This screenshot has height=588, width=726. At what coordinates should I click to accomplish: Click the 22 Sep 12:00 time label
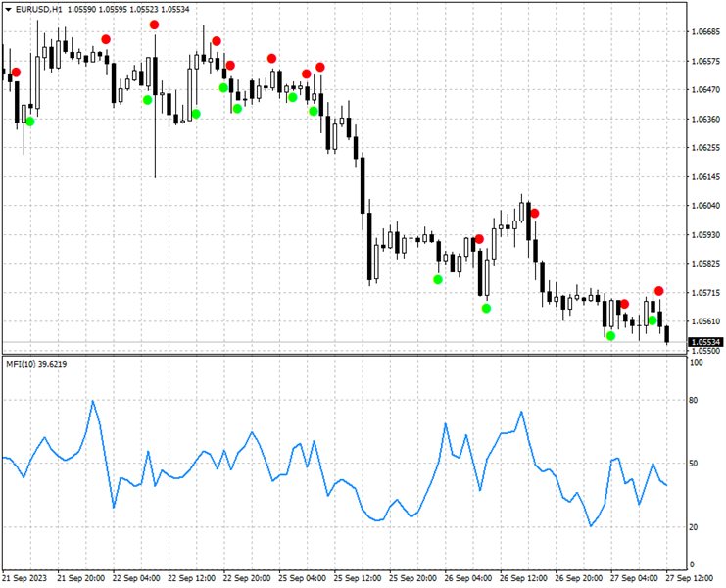point(191,579)
